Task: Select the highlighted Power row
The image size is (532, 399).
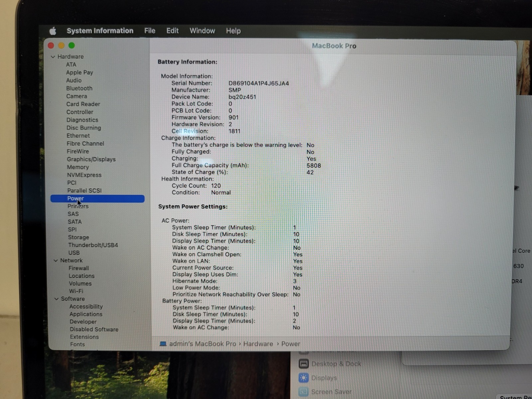Action: coord(97,199)
